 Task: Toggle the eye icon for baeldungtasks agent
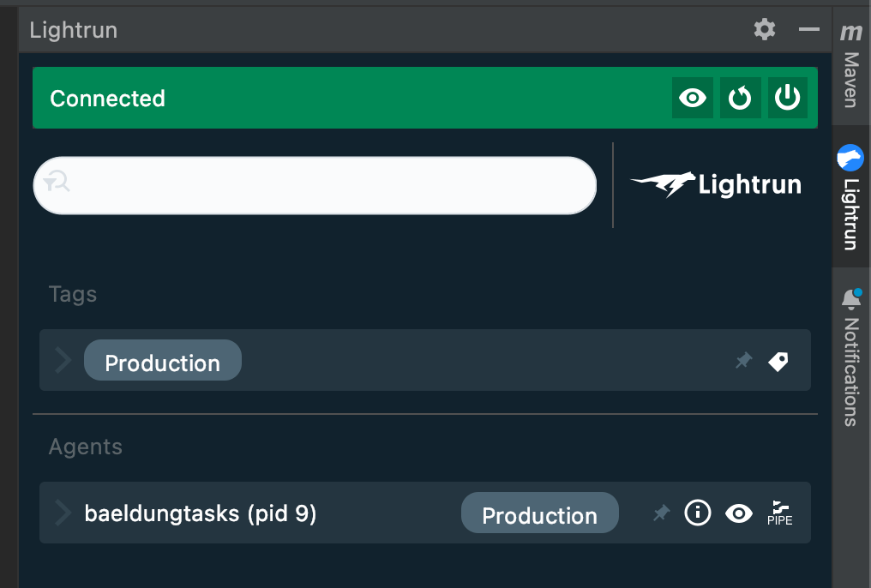point(739,513)
